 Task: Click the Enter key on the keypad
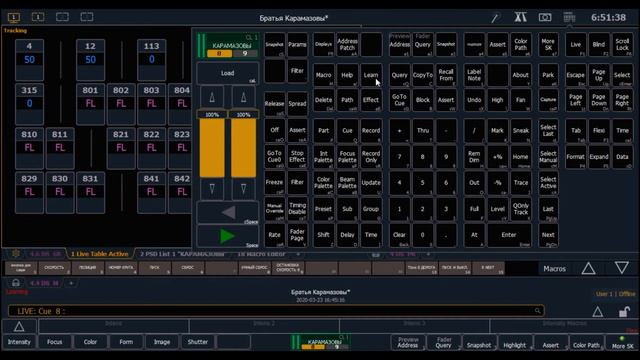pos(509,235)
